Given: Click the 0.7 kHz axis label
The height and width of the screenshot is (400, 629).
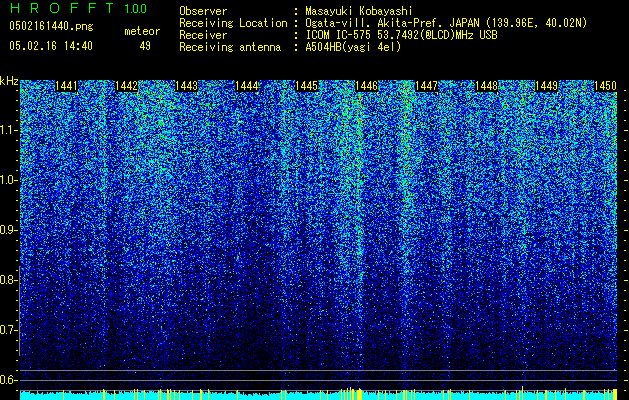Looking at the screenshot, I should tap(8, 330).
